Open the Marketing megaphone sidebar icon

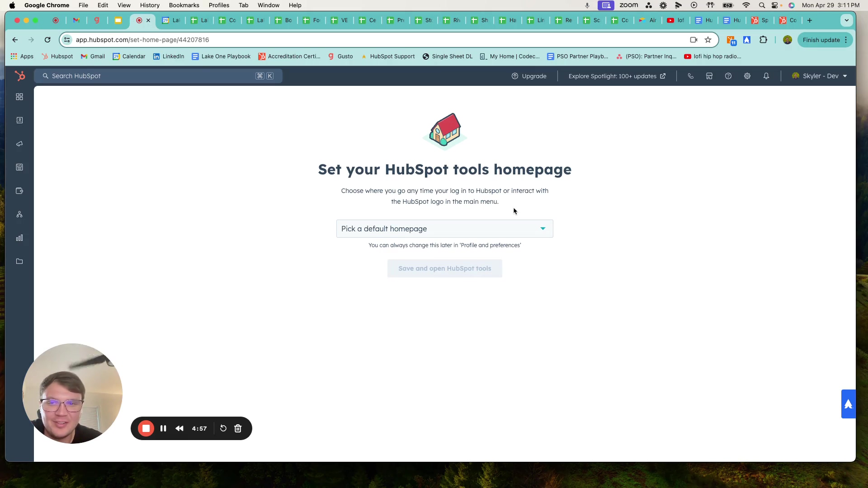[x=19, y=144]
